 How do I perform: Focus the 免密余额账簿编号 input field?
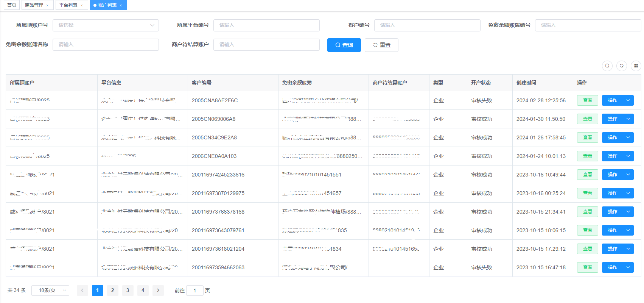click(588, 25)
